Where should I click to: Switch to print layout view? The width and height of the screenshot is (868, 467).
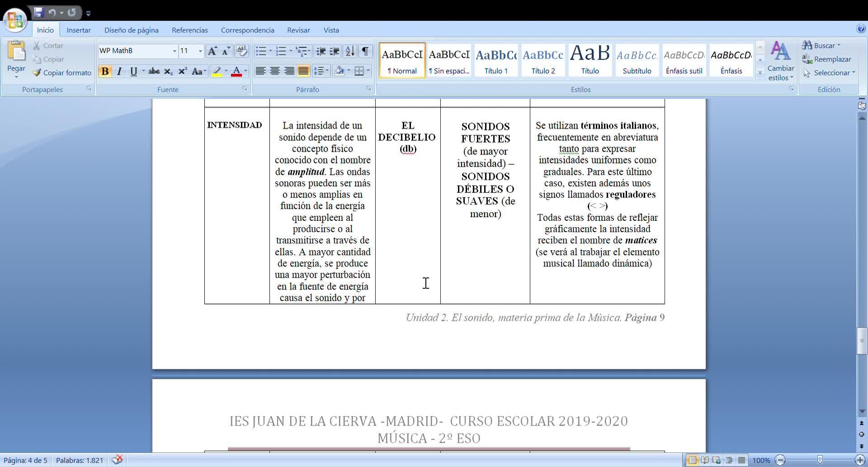pos(692,460)
